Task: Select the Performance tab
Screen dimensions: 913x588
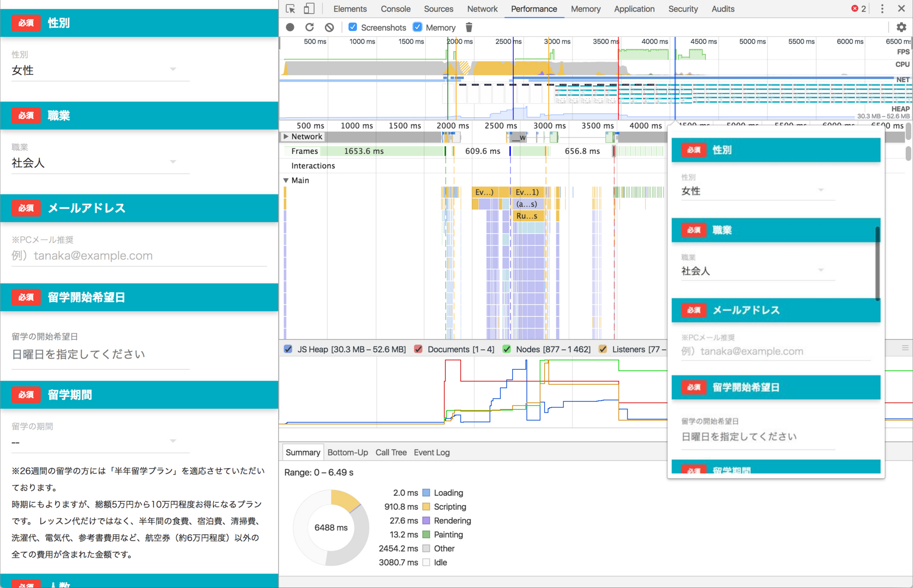Action: point(534,9)
